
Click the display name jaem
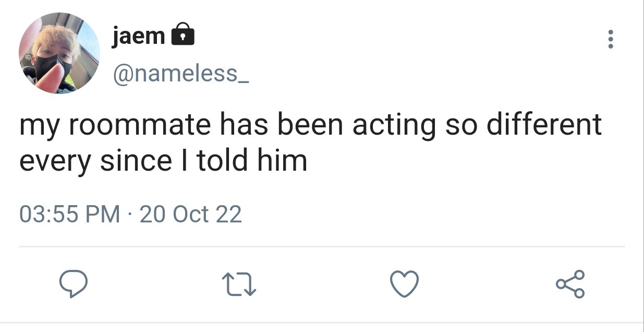139,35
